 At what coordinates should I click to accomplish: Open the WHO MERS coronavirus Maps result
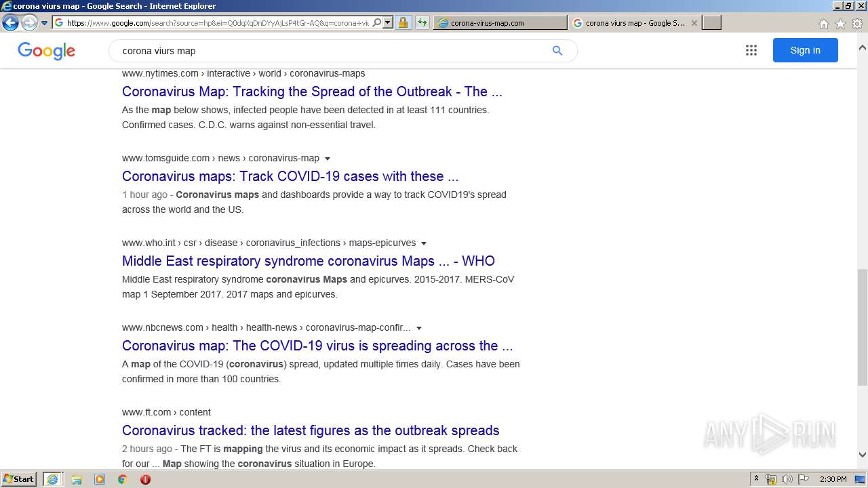coord(309,261)
